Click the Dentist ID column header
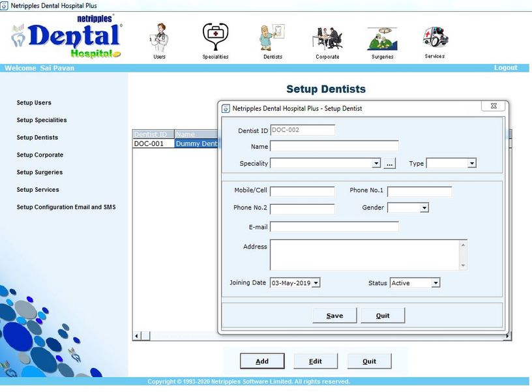 point(153,134)
